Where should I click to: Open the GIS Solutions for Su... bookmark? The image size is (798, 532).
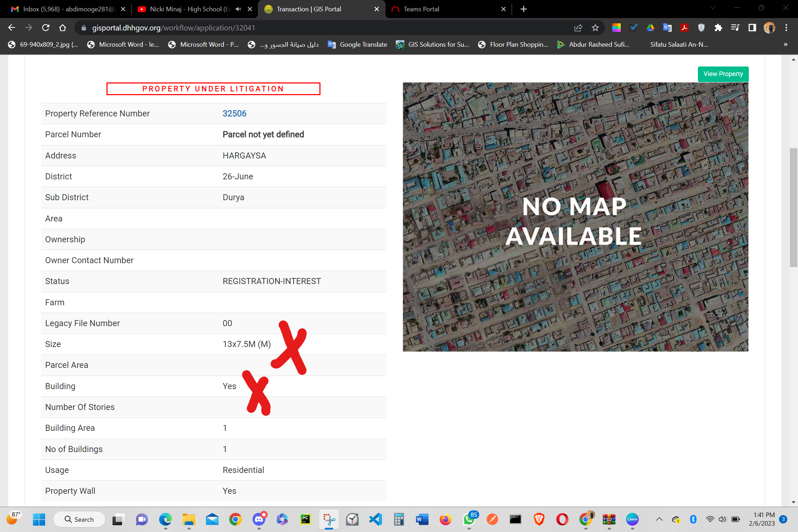(432, 45)
